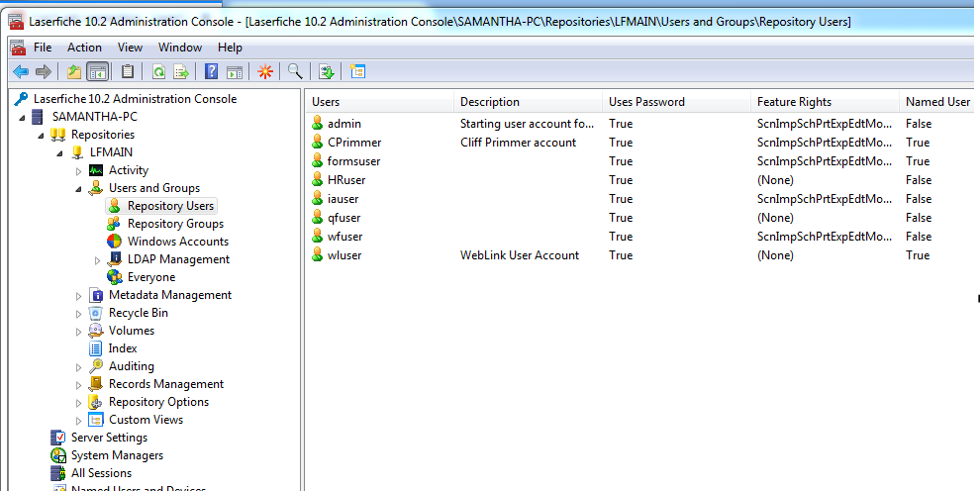Click the Index list icon

(96, 347)
